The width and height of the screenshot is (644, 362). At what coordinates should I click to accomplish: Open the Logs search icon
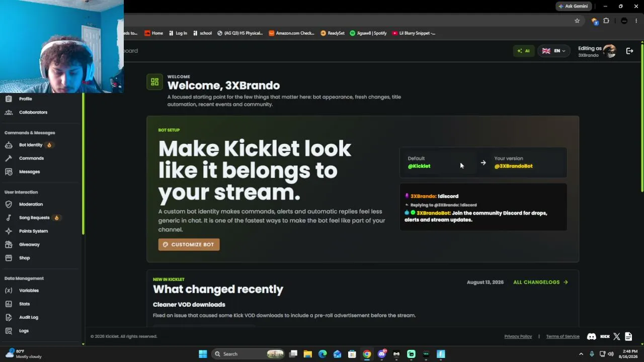(x=9, y=331)
